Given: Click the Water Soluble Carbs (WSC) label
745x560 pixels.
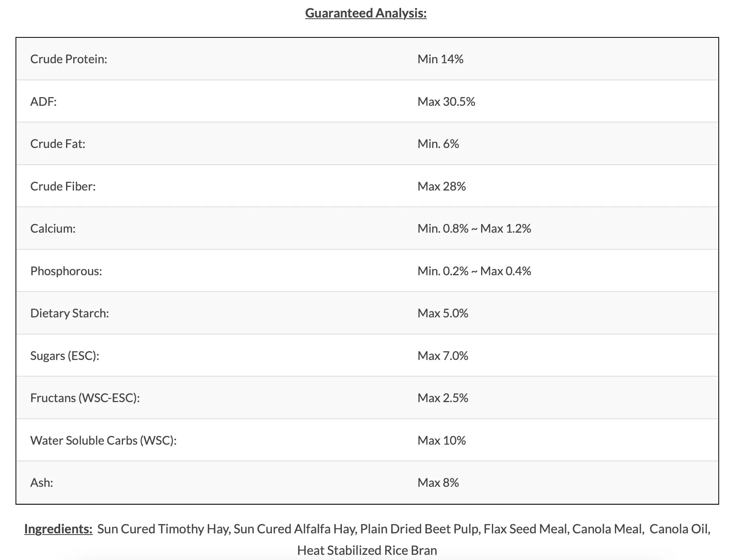Looking at the screenshot, I should pyautogui.click(x=103, y=440).
